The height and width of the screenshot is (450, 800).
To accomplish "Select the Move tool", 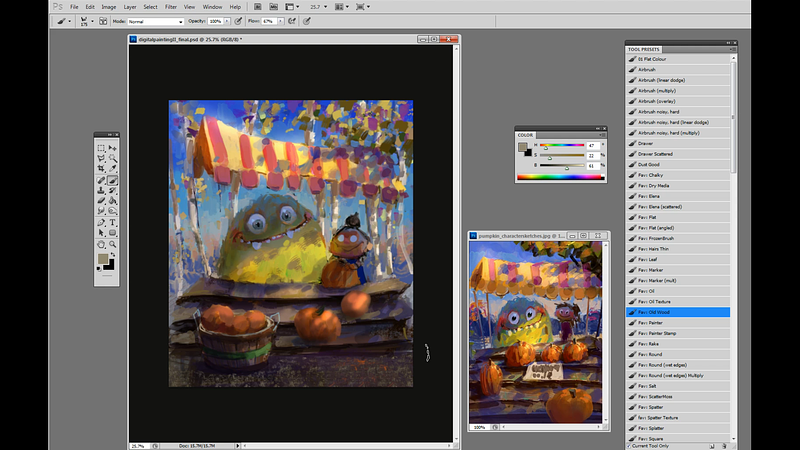I will [113, 147].
